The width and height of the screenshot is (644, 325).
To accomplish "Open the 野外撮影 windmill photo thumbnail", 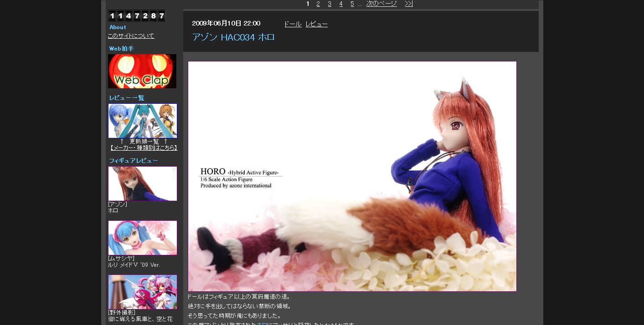I will [143, 292].
